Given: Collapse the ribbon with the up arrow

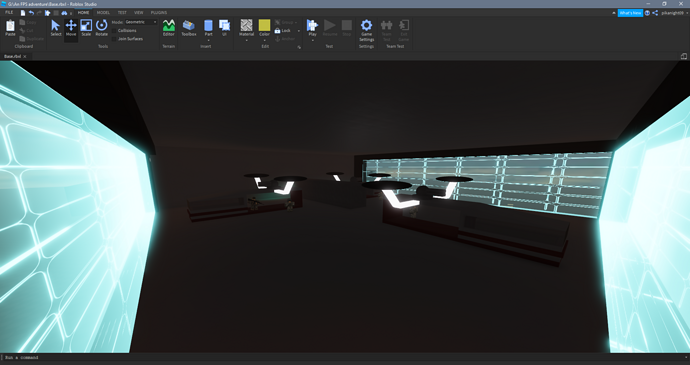Looking at the screenshot, I should click(x=614, y=13).
